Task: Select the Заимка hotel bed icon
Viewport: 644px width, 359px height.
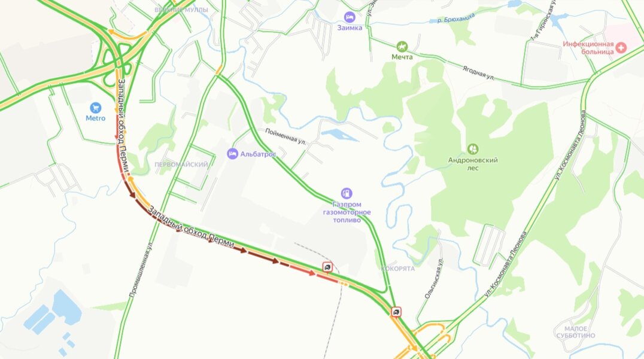Action: 350,17
